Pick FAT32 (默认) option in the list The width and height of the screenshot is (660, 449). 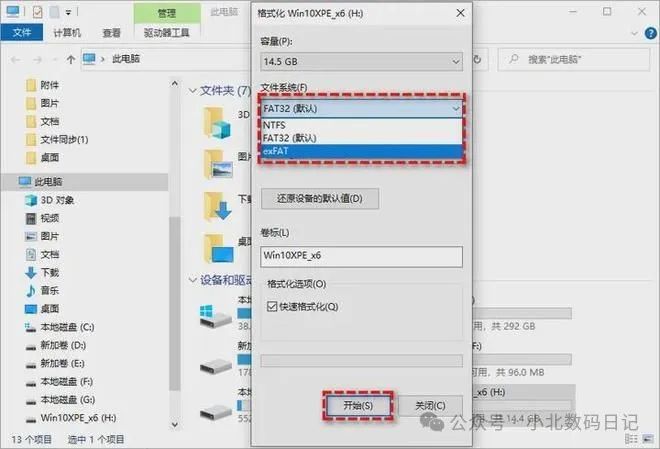point(362,138)
